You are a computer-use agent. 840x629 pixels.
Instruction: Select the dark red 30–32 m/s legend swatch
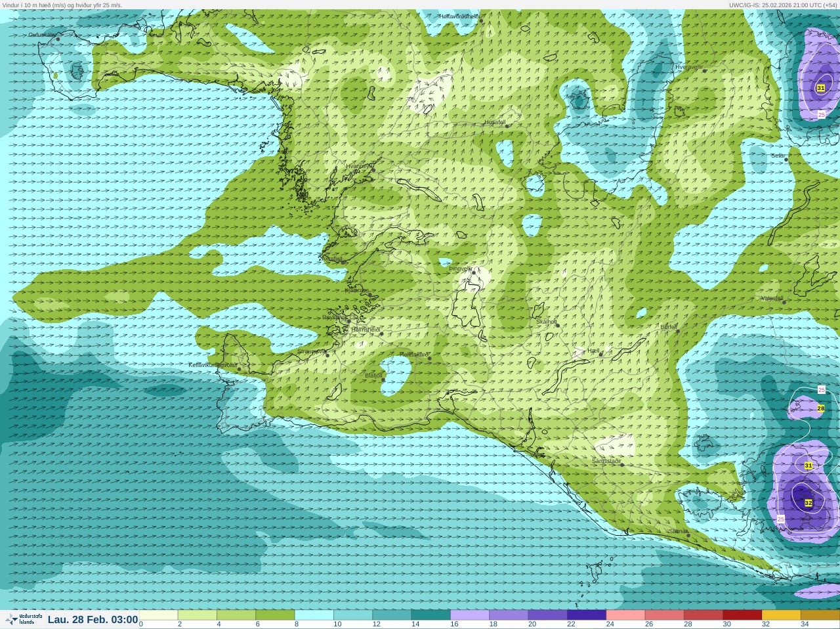pyautogui.click(x=742, y=615)
